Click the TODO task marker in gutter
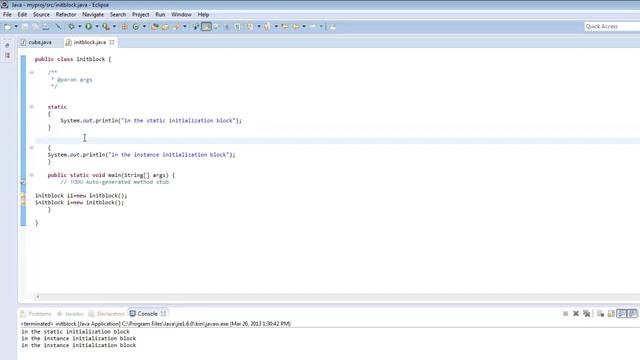This screenshot has height=360, width=640. coord(23,182)
